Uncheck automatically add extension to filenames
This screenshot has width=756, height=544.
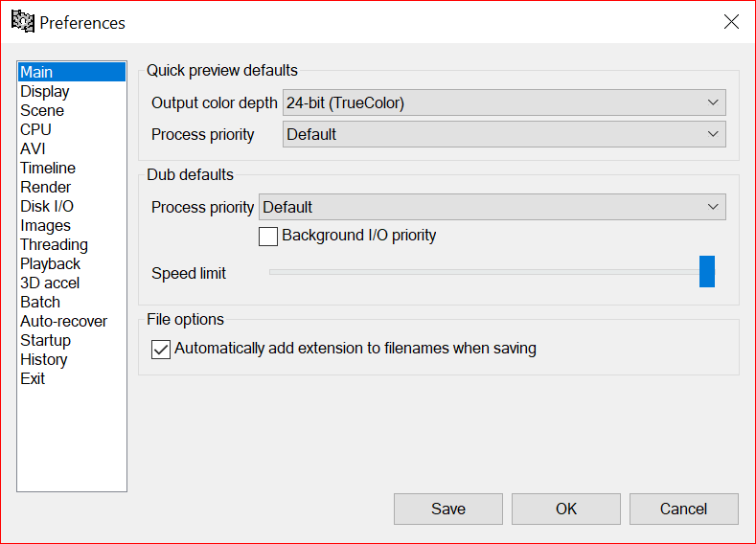(161, 350)
